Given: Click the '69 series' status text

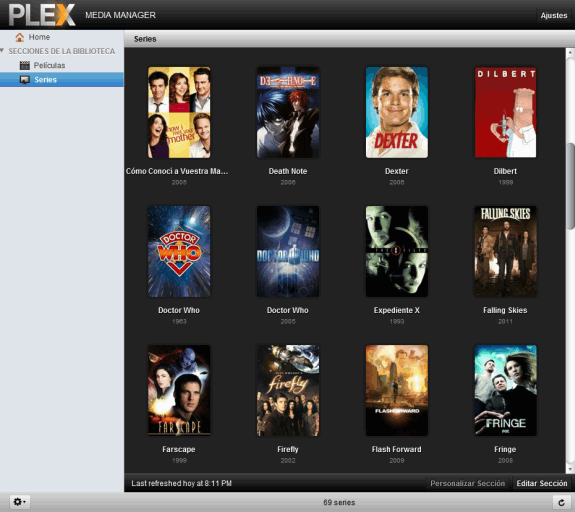Looking at the screenshot, I should click(x=339, y=502).
